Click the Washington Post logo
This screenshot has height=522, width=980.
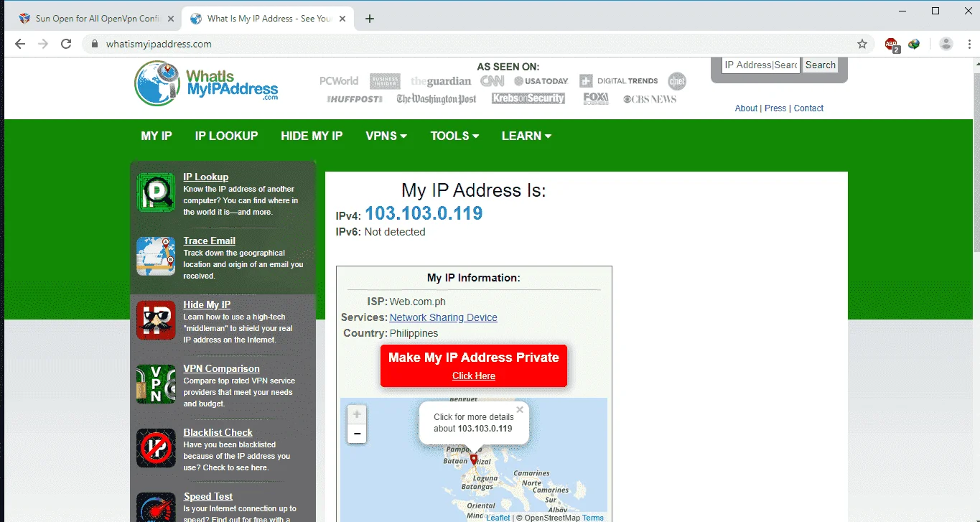[x=437, y=99]
